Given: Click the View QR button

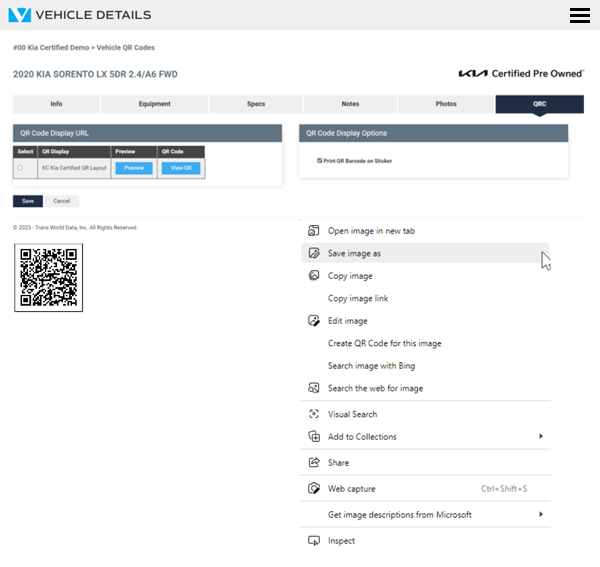Looking at the screenshot, I should 181,168.
